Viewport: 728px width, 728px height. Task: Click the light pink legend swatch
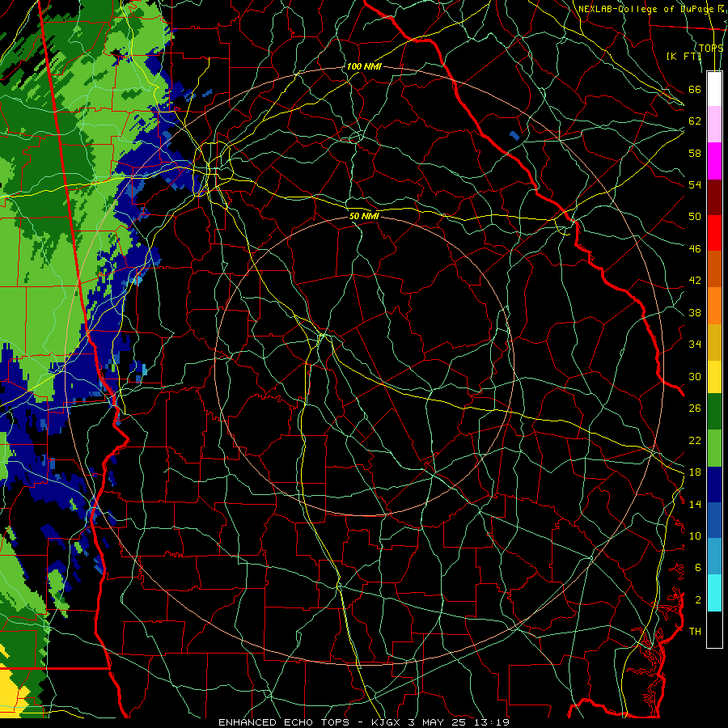[x=714, y=125]
